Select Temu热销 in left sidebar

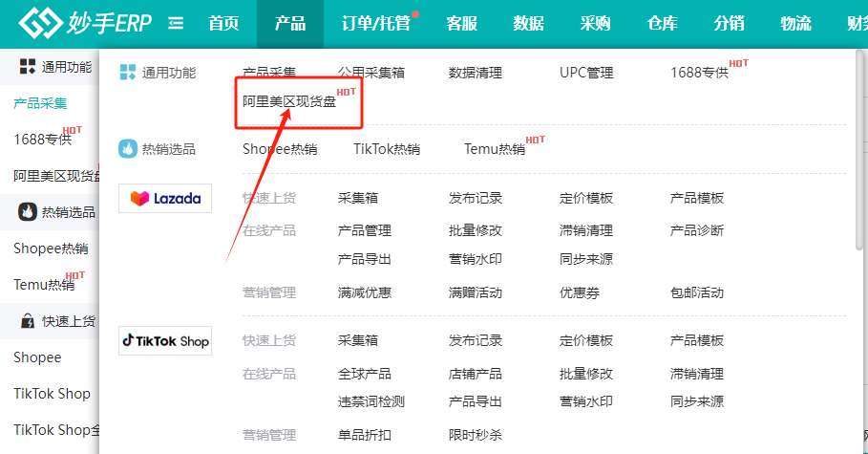click(x=44, y=285)
